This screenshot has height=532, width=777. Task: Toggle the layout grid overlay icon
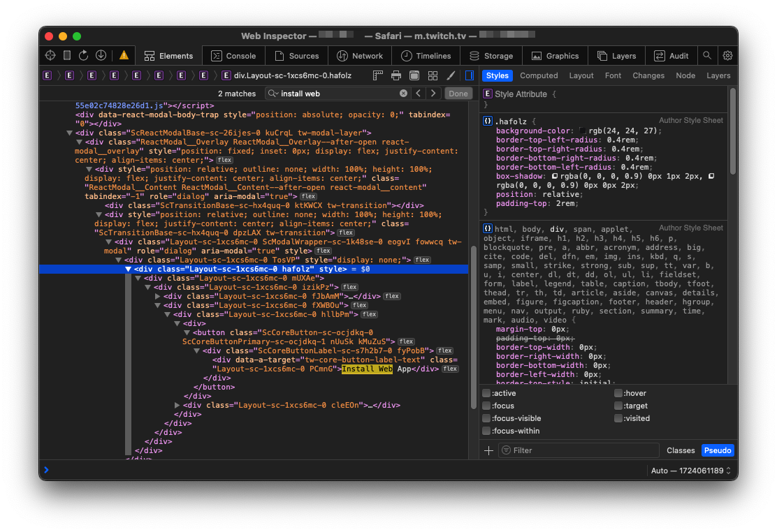pyautogui.click(x=433, y=75)
